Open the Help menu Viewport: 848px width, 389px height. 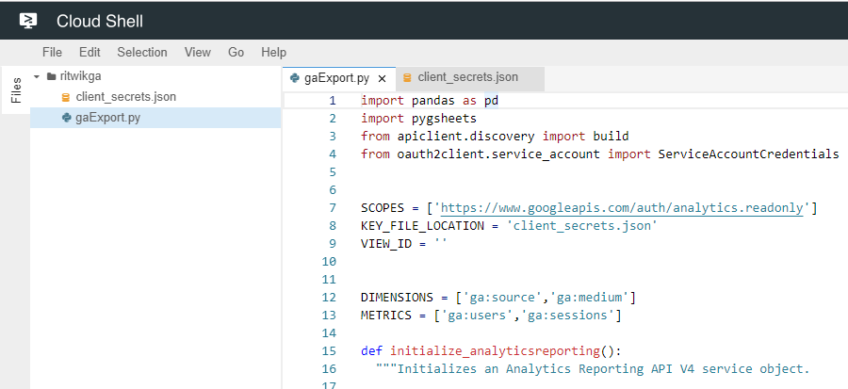274,52
